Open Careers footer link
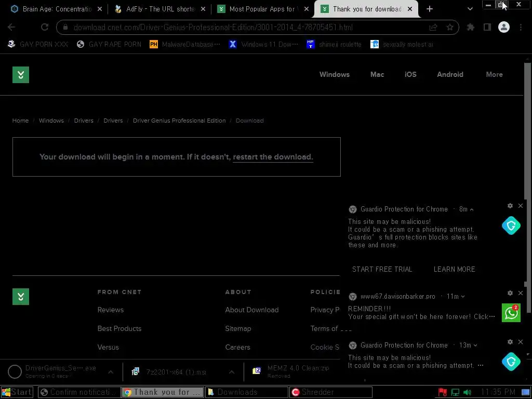 click(x=237, y=348)
